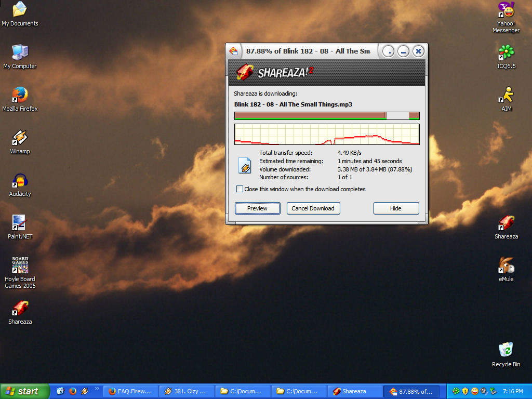Click the value '3.38 MB of 3.84 MB (87.88%)'
Viewport: 532px width, 399px height.
pos(375,169)
